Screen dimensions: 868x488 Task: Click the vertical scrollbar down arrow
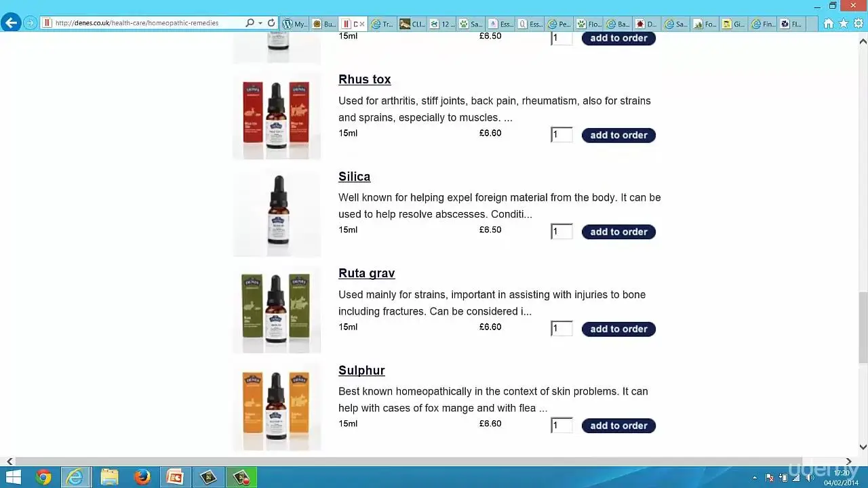point(863,447)
